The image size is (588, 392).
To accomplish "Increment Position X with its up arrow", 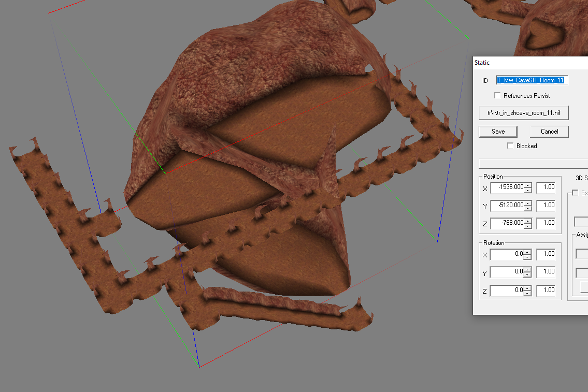I will (x=528, y=185).
